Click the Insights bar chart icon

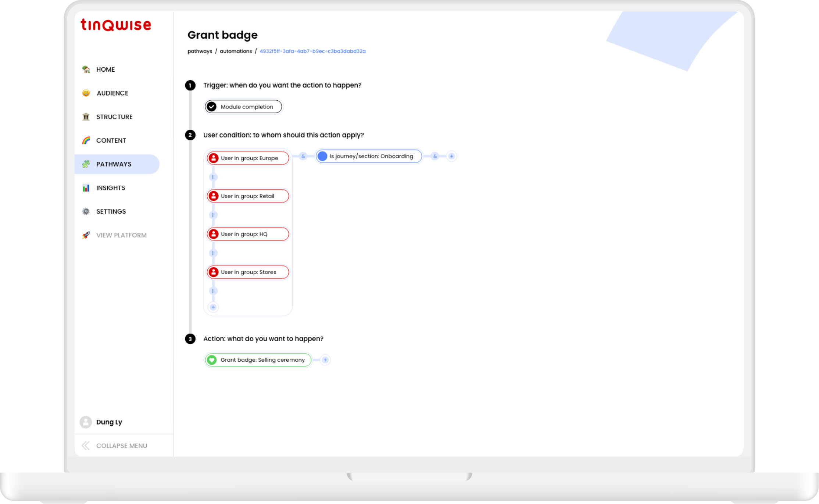click(86, 188)
